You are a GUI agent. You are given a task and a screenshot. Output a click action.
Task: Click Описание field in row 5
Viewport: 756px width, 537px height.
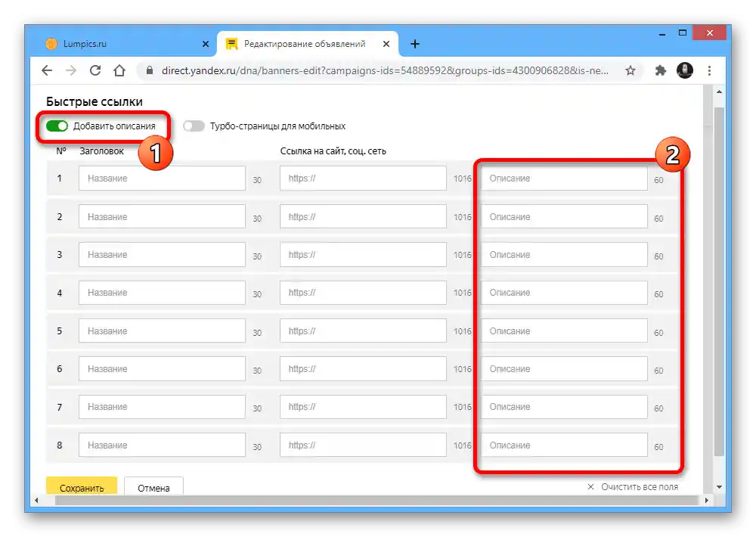tap(564, 331)
